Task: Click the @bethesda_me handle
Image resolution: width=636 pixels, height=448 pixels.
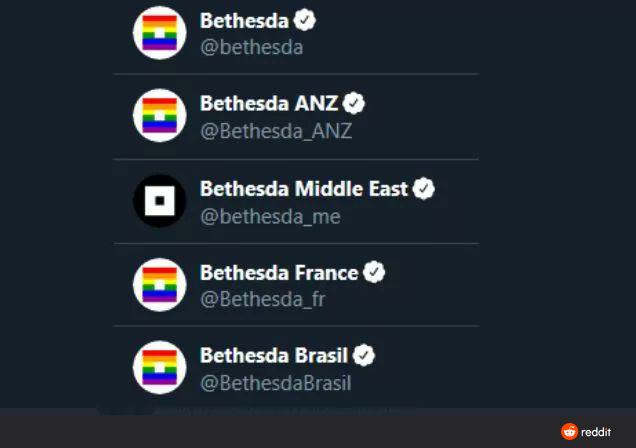Action: point(270,215)
